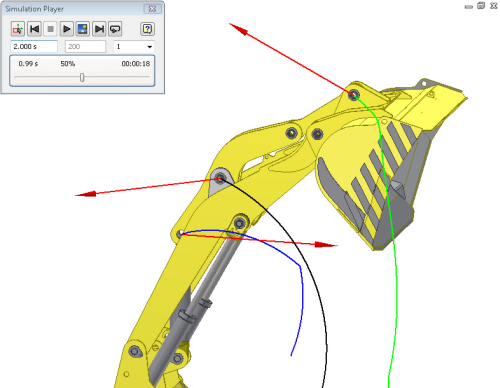This screenshot has height=388, width=500.
Task: Open the filter dropdown showing 1
Action: 134,46
